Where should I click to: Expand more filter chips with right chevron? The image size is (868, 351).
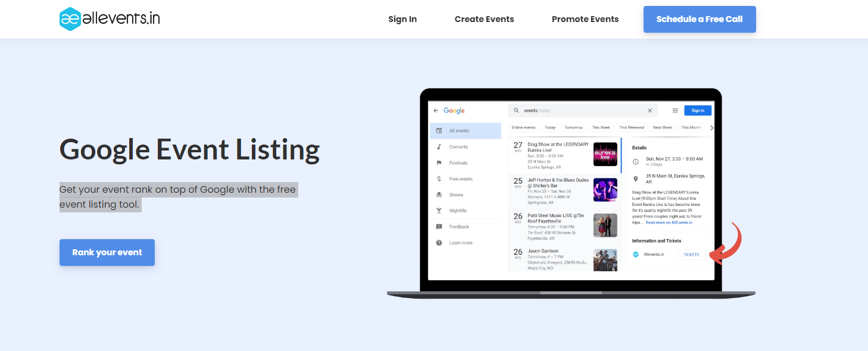coord(711,127)
